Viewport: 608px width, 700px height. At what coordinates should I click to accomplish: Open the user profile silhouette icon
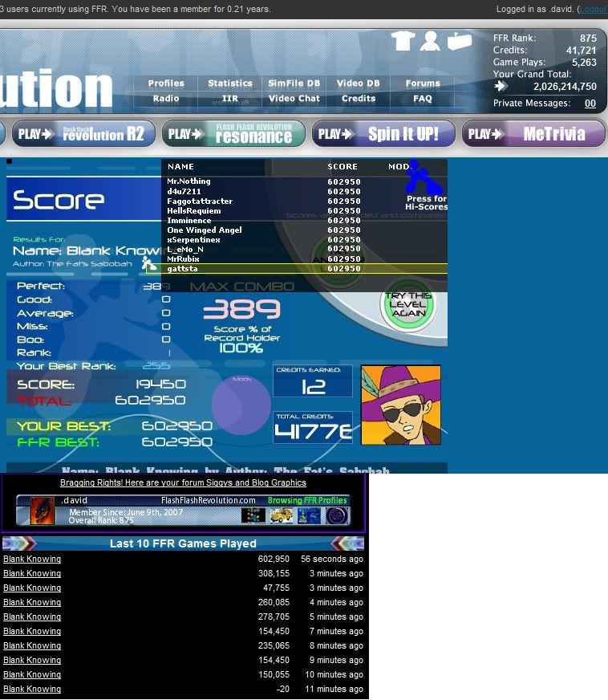(x=431, y=40)
